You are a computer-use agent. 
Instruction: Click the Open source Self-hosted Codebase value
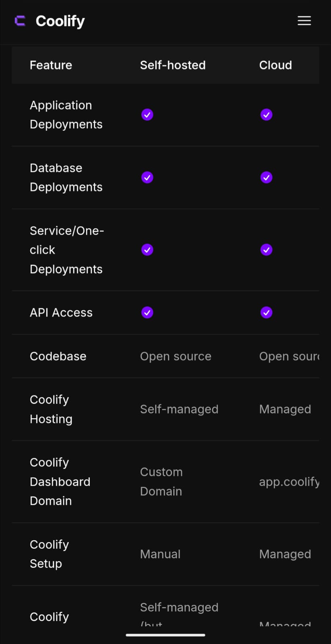click(x=175, y=356)
